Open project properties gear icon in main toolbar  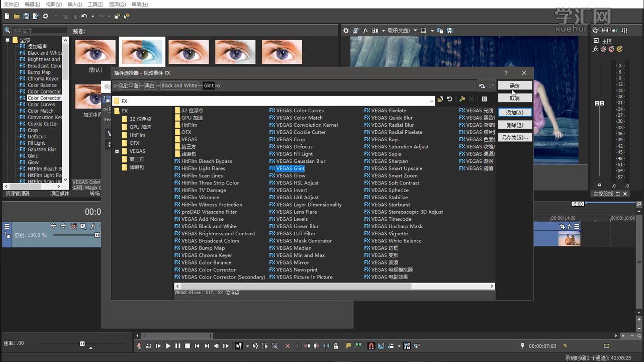pyautogui.click(x=45, y=16)
